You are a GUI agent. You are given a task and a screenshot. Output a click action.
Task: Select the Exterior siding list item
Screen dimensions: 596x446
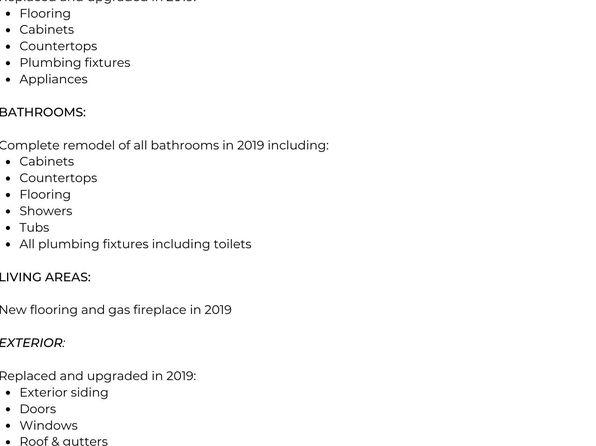click(x=64, y=392)
